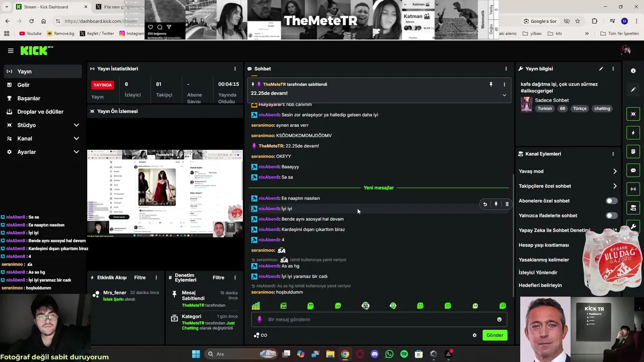Image resolution: width=644 pixels, height=362 pixels.
Task: Open Yavaş mod options arrow
Action: (x=615, y=171)
